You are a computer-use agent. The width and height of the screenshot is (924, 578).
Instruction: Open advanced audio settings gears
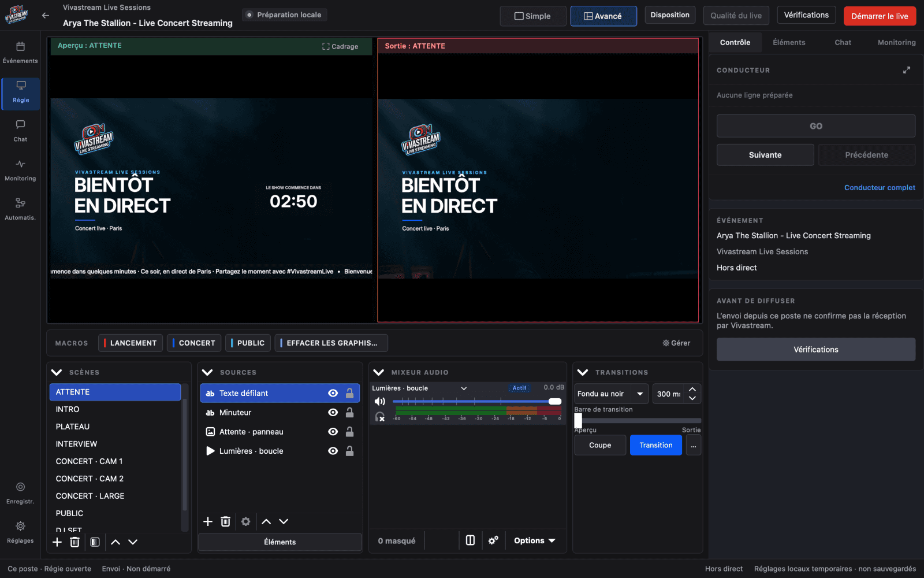(x=493, y=540)
